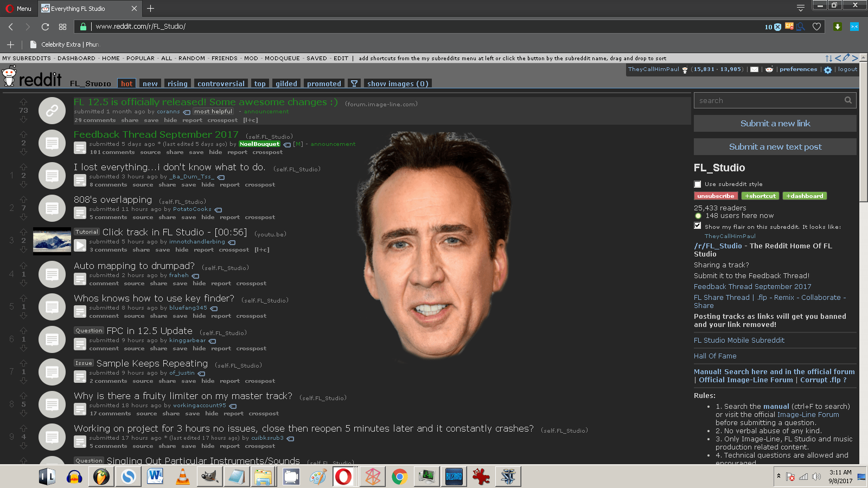The width and height of the screenshot is (868, 488).
Task: Click the page scrollbar up arrow
Action: click(863, 57)
